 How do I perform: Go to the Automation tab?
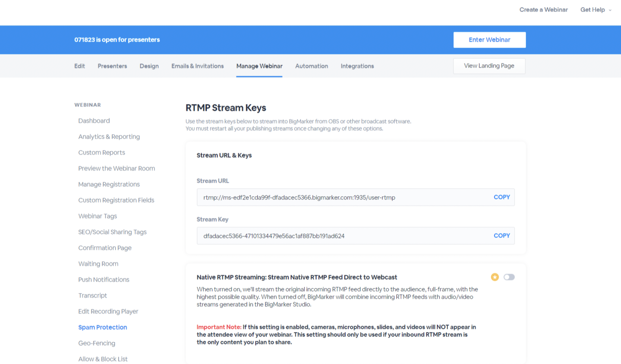tap(312, 66)
